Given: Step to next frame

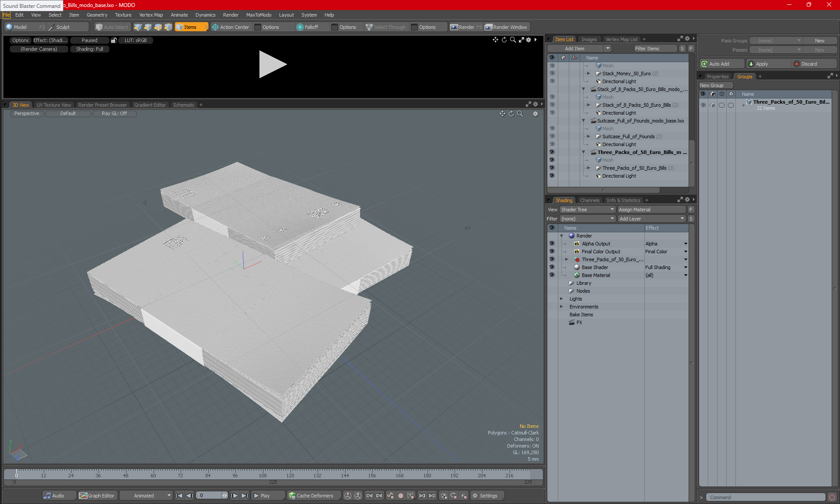Looking at the screenshot, I should 234,496.
